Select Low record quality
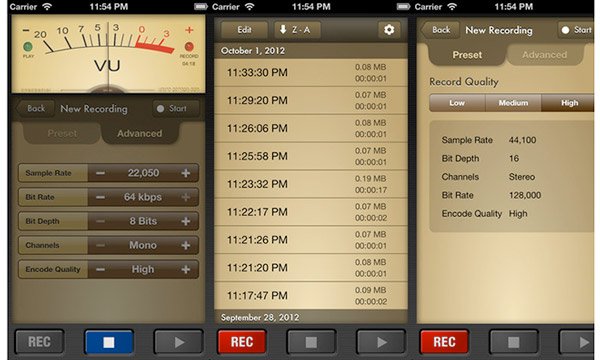This screenshot has width=600, height=360. pyautogui.click(x=457, y=103)
